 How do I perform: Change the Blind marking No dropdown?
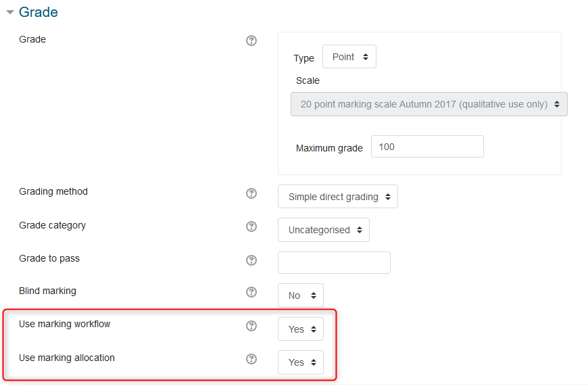(x=301, y=295)
